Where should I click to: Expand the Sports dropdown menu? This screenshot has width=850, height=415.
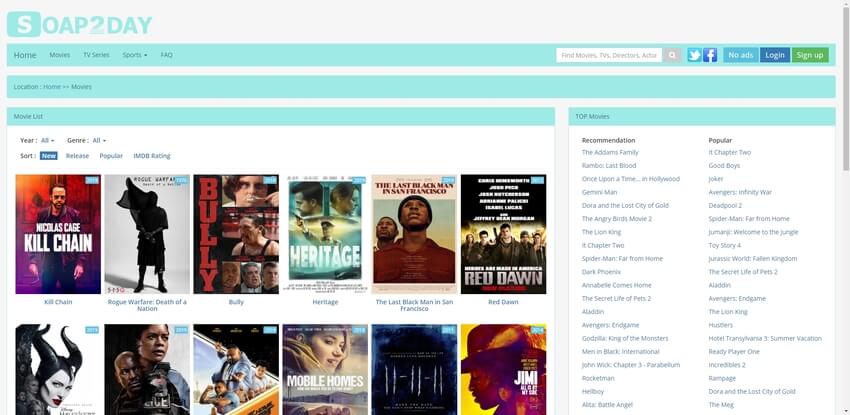[x=134, y=55]
